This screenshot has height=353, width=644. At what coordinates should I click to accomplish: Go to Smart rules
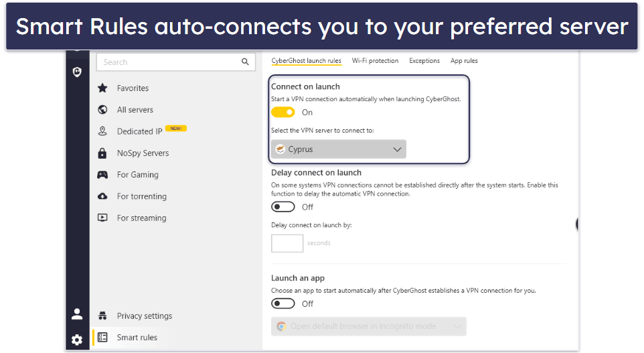(137, 338)
